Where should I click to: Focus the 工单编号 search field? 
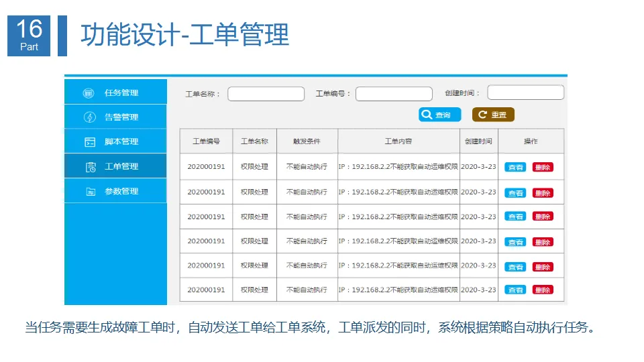[x=394, y=94]
